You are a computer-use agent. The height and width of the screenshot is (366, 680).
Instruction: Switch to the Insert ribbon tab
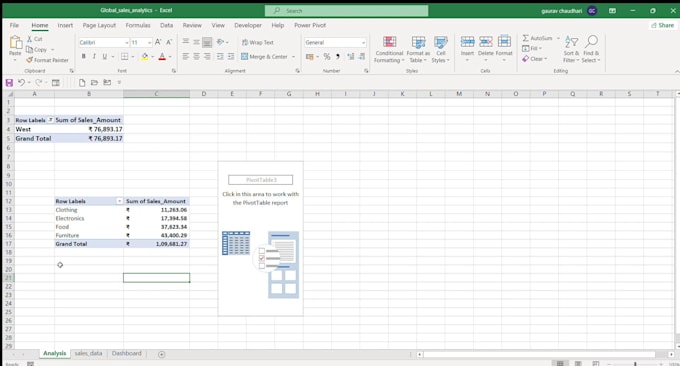click(x=65, y=25)
